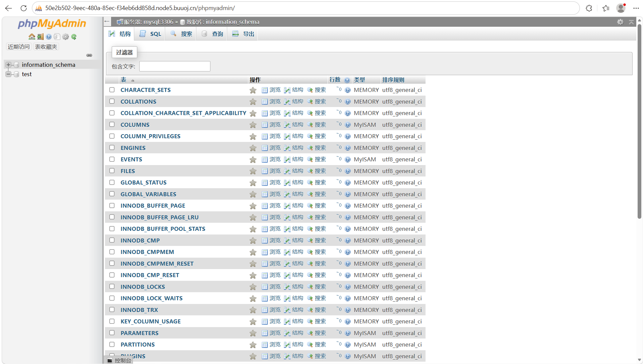643x364 pixels.
Task: Check the COLLATIONS table checkbox
Action: (x=112, y=101)
